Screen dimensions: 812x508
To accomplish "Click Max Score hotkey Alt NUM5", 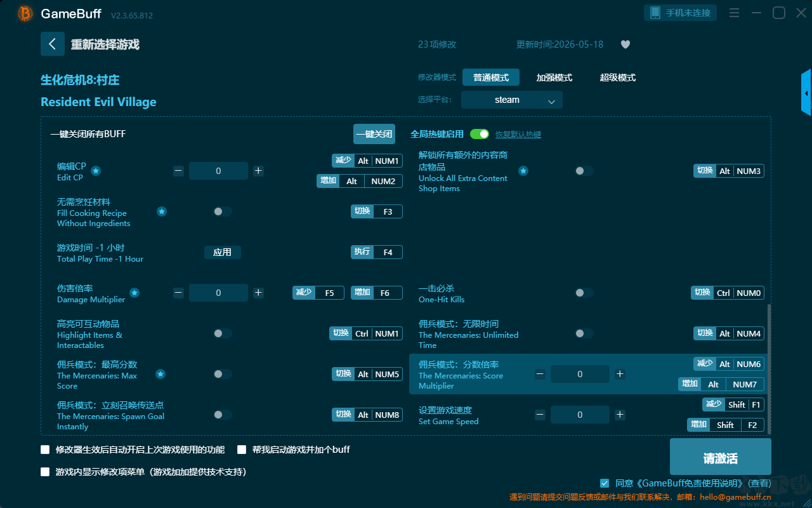I will coord(367,374).
